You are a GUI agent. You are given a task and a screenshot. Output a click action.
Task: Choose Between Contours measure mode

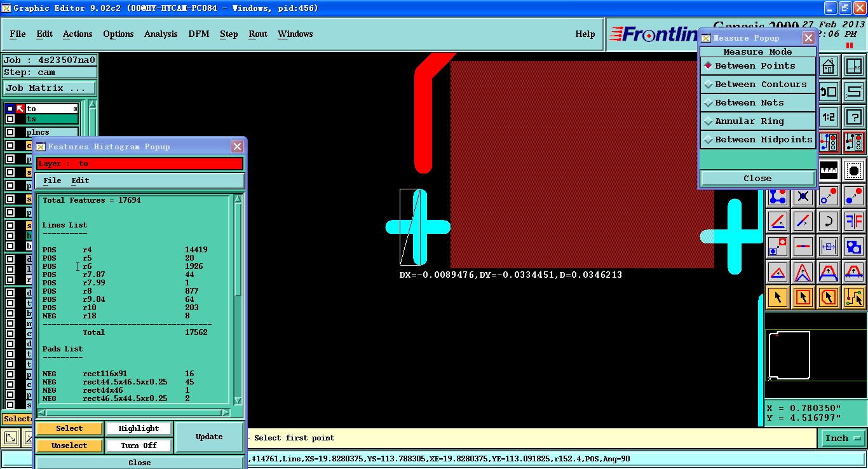pos(757,85)
